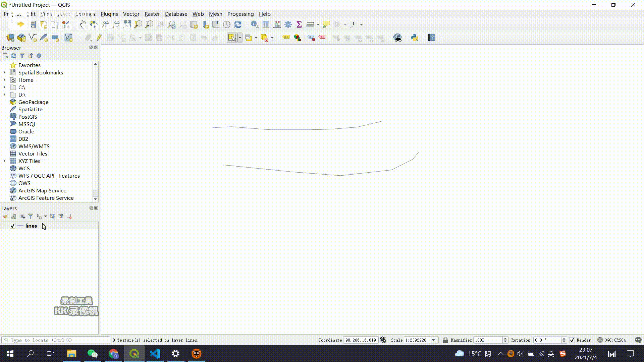Toggle the scale lock icon
The image size is (644, 362).
click(445, 340)
